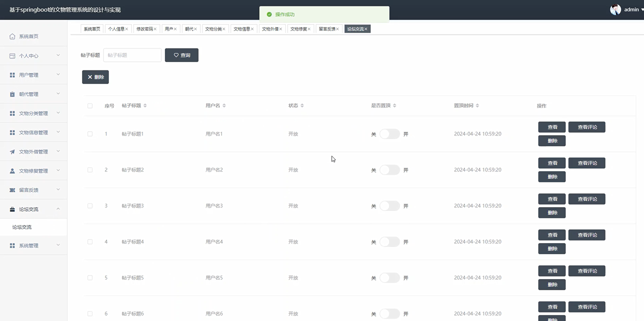Toggle 置顶 switch for 帖子标题1
This screenshot has height=321, width=644.
point(389,134)
